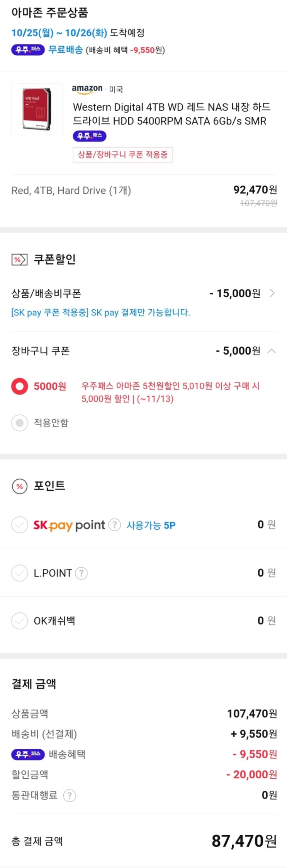This screenshot has width=287, height=868.
Task: Select the 5000원 cart coupon radio
Action: 19,386
